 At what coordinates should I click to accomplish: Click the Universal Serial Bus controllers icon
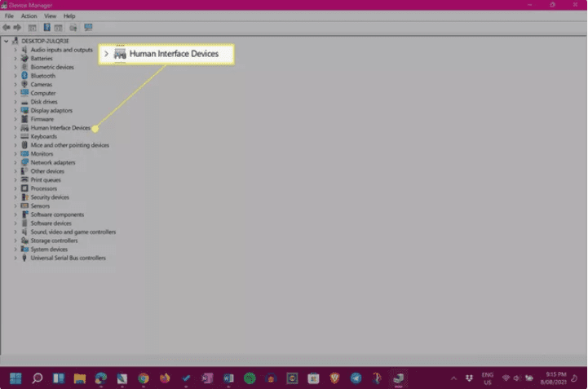(x=24, y=258)
